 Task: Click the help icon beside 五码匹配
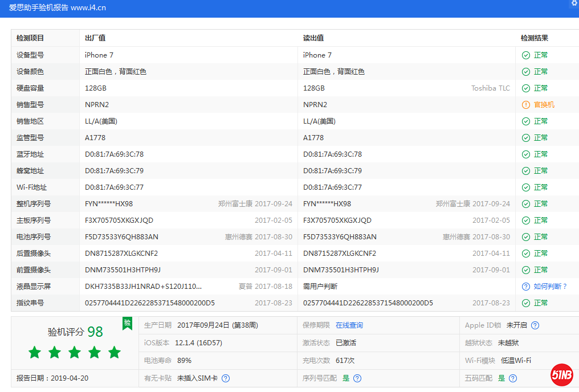513,378
